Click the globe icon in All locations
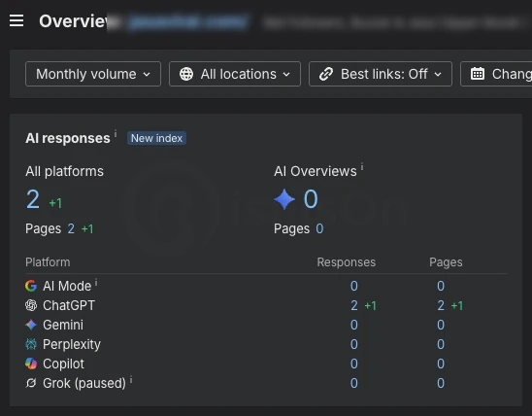Viewport: 532px width, 416px height. pos(186,74)
